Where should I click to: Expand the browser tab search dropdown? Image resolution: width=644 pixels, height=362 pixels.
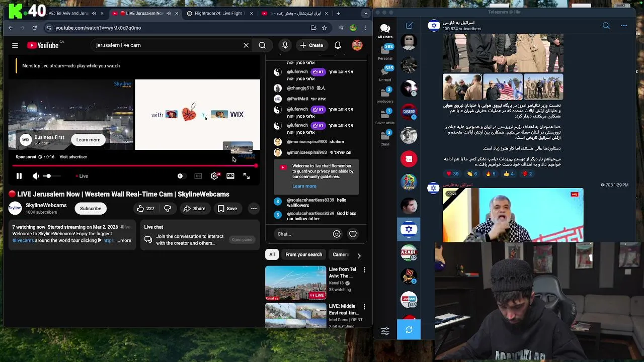pyautogui.click(x=365, y=13)
